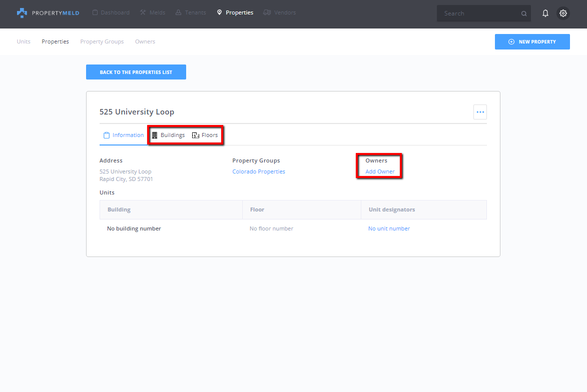Open Vendors in top navigation
The width and height of the screenshot is (587, 392).
point(279,13)
